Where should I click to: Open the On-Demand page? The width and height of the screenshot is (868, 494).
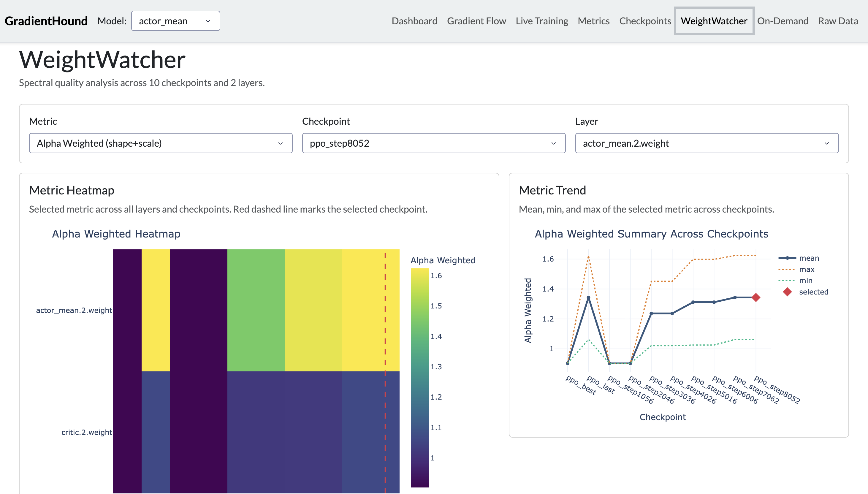(x=783, y=21)
